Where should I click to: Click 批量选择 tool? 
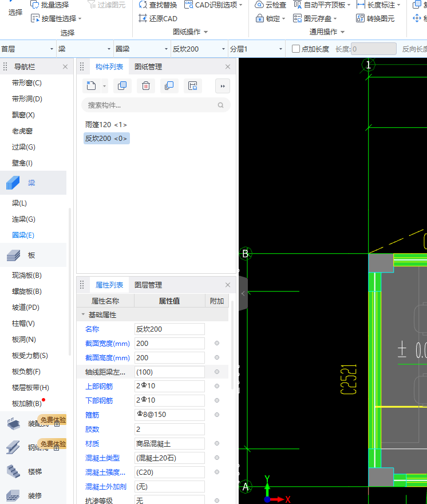tap(49, 5)
